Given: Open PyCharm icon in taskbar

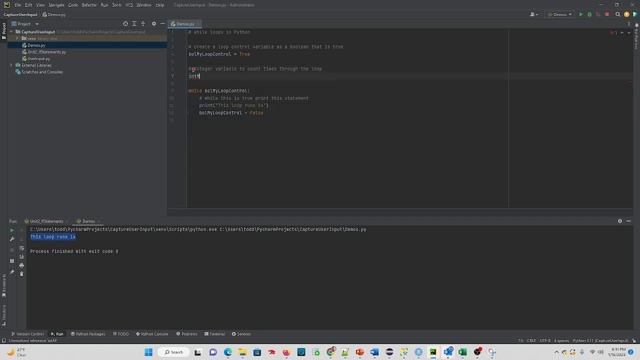Looking at the screenshot, I should (433, 352).
